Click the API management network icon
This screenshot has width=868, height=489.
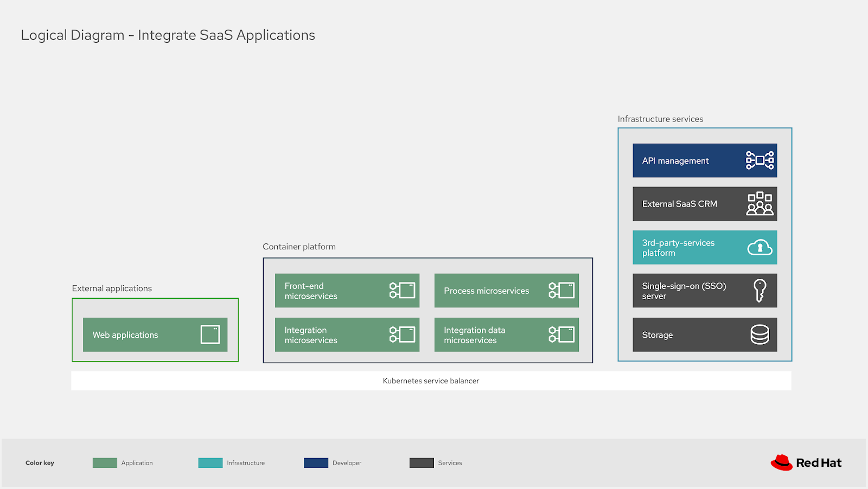coord(759,160)
